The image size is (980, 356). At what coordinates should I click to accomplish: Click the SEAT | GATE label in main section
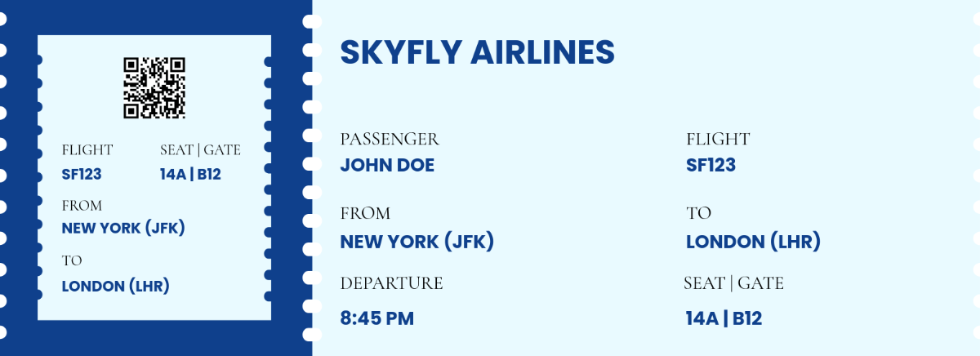point(733,283)
